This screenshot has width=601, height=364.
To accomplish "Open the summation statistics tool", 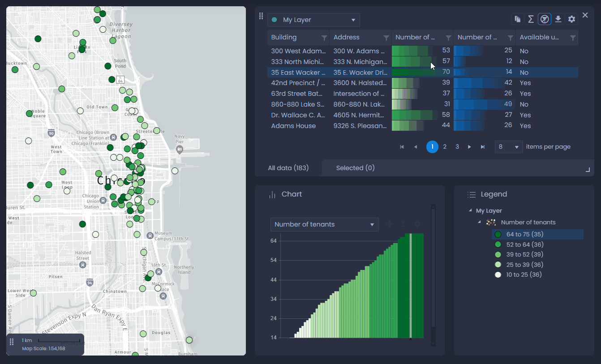I will [x=531, y=19].
